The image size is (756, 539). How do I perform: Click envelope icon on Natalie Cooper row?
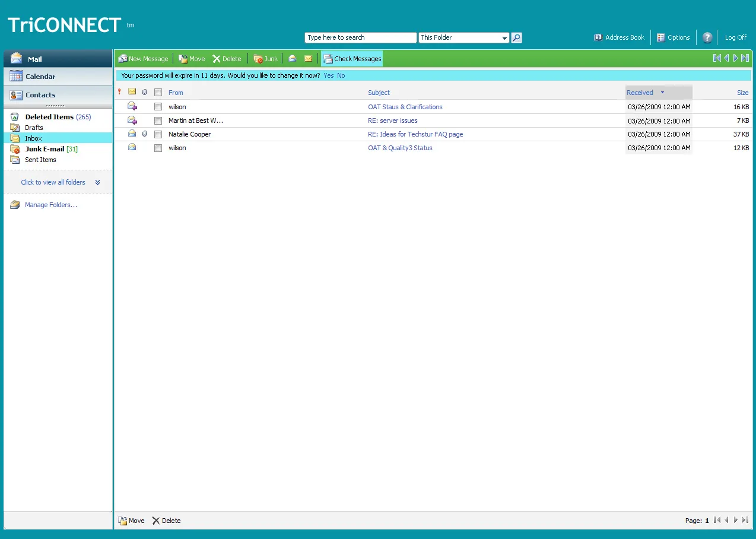coord(132,134)
